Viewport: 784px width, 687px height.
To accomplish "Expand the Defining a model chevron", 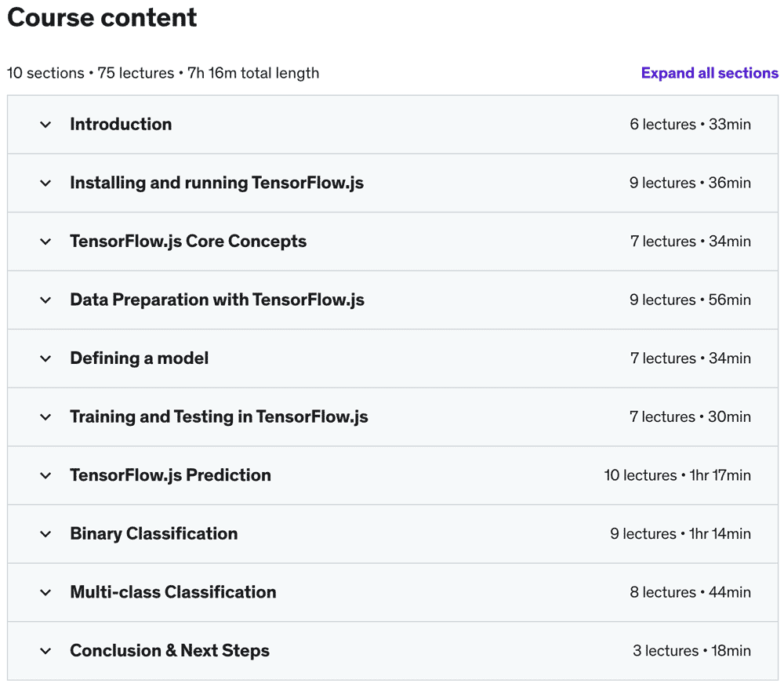I will [x=45, y=358].
